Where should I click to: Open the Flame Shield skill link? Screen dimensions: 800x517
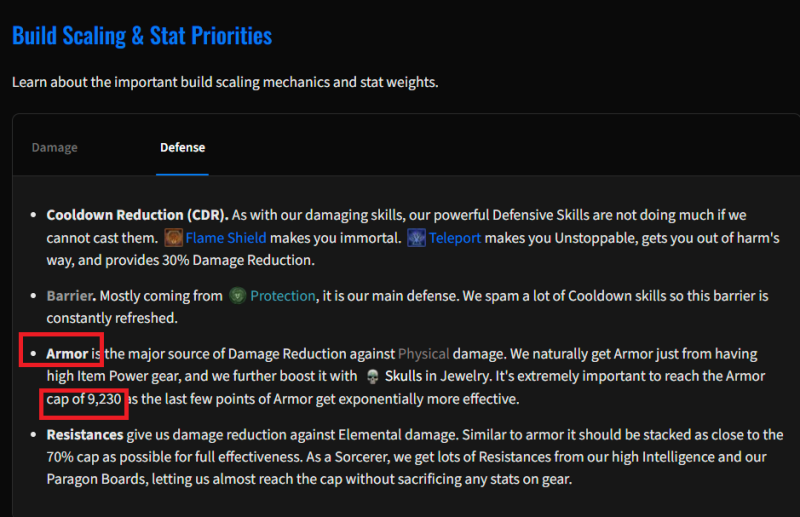[226, 238]
